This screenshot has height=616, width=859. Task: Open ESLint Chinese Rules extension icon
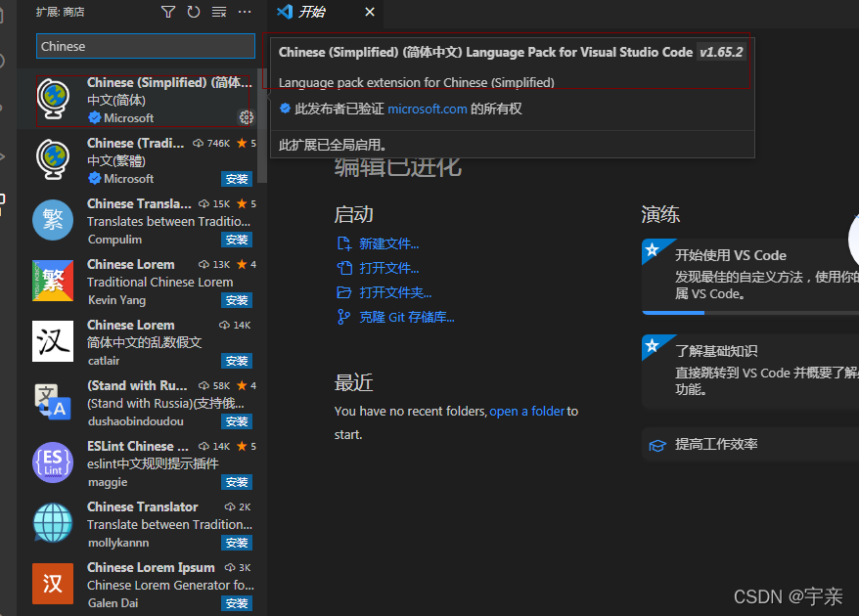click(53, 462)
